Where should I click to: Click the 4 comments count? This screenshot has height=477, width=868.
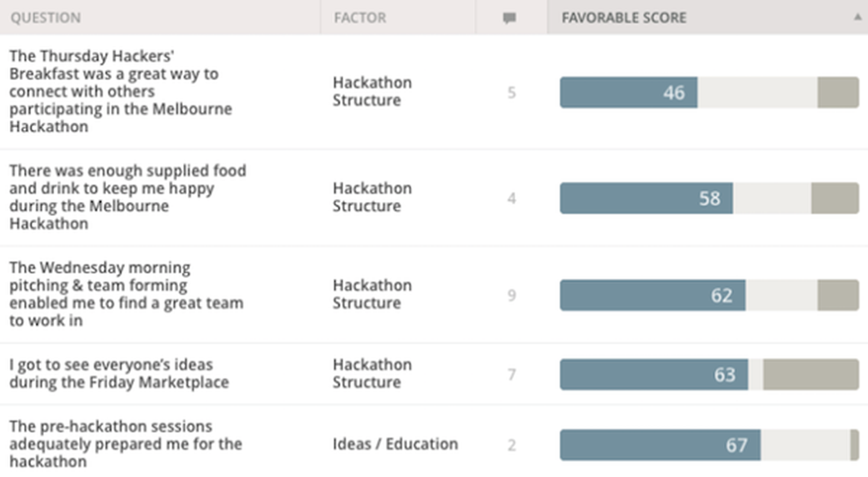pyautogui.click(x=511, y=198)
